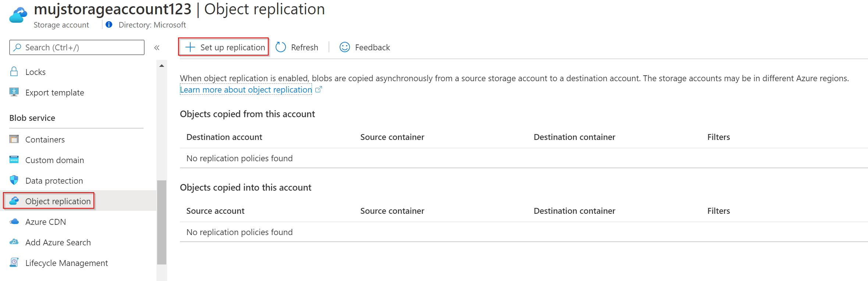Refresh the object replication list
The width and height of the screenshot is (868, 281).
[x=297, y=47]
